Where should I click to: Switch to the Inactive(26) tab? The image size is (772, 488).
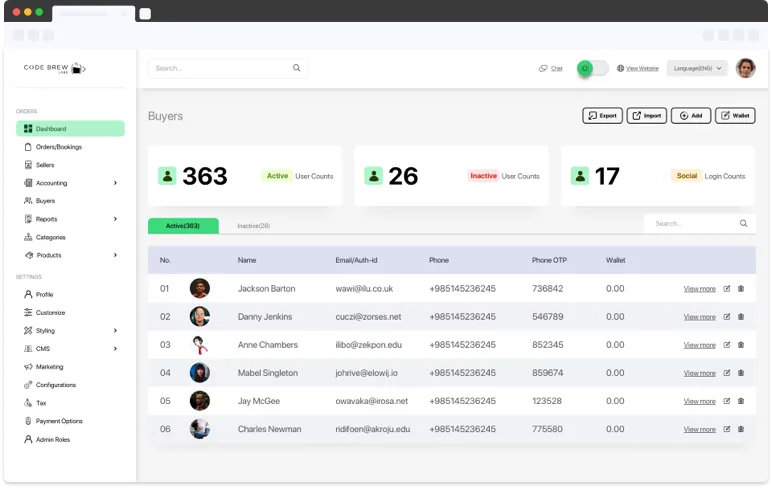(x=253, y=226)
